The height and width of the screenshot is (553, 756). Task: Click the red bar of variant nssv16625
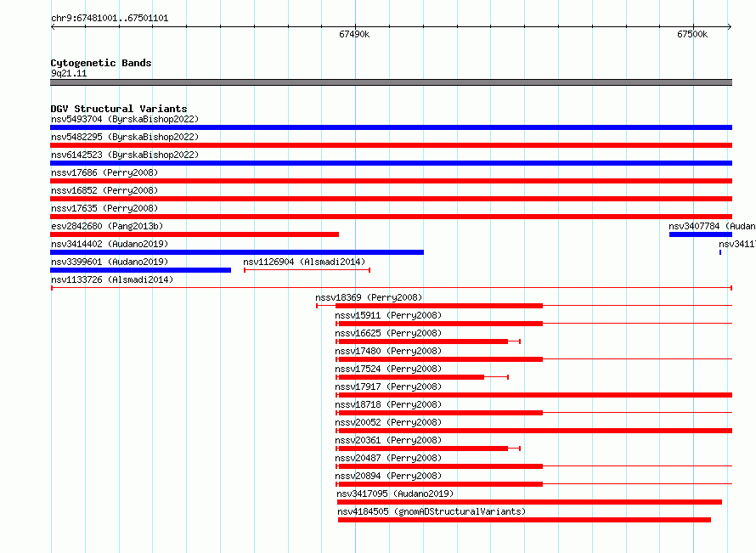[422, 341]
